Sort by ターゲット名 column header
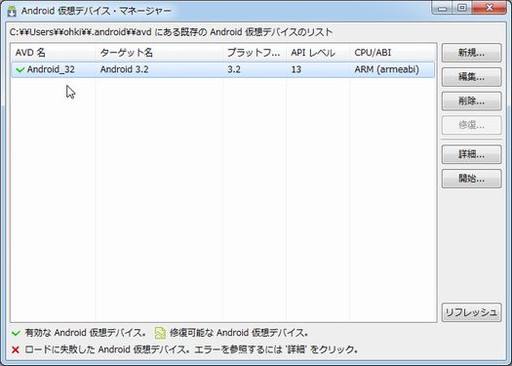Viewport: 512px width, 366px height. [x=159, y=53]
